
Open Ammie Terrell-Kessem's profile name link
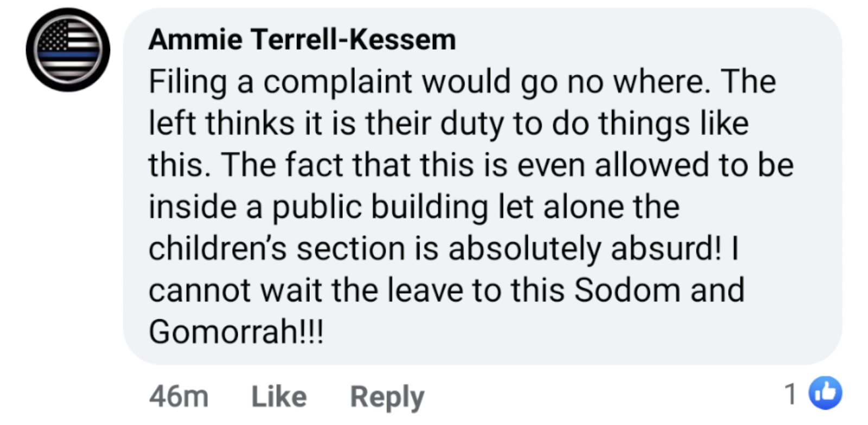tap(302, 40)
